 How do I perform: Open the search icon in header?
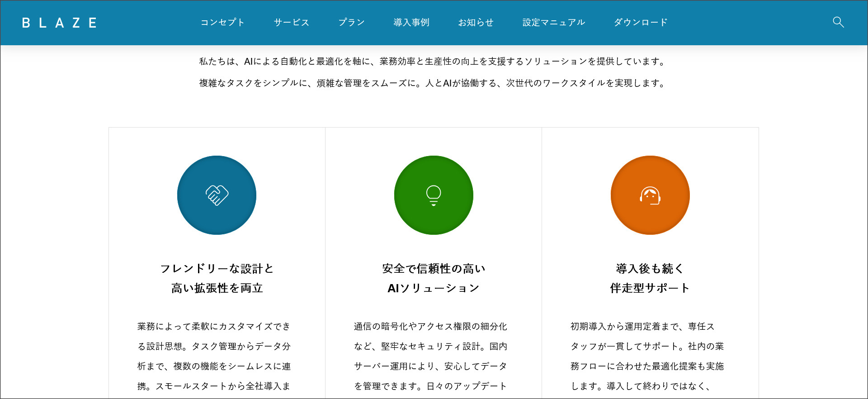pyautogui.click(x=838, y=22)
